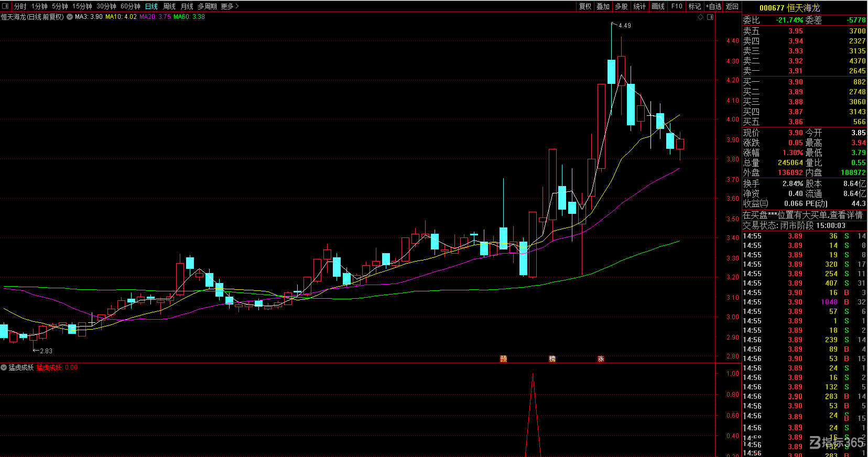The width and height of the screenshot is (868, 457).
Task: Click the MA10: 4.02 label
Action: 121,17
